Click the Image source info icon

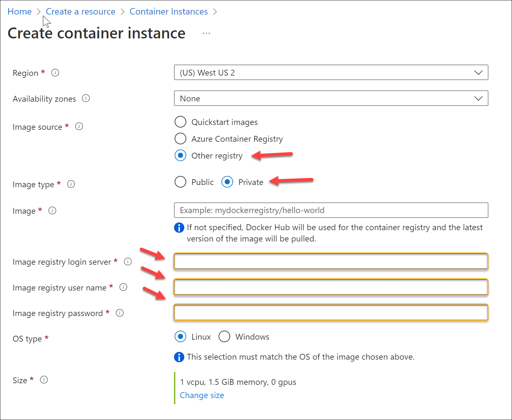click(x=79, y=127)
